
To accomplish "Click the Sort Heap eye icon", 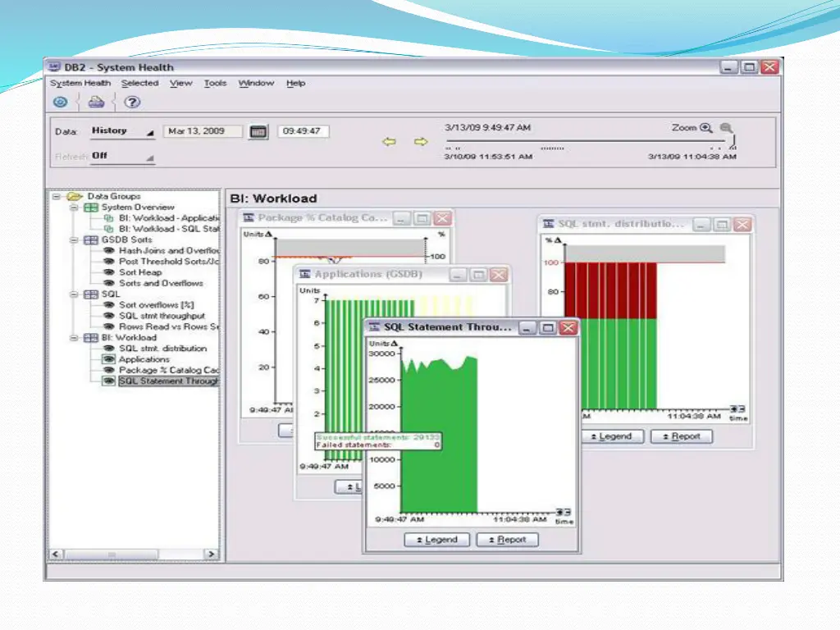I will click(109, 272).
